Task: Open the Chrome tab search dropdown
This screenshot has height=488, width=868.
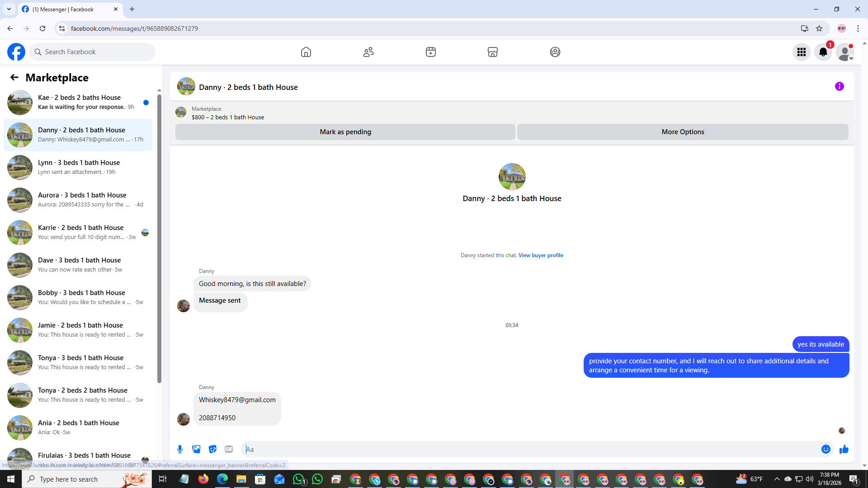Action: coord(9,9)
